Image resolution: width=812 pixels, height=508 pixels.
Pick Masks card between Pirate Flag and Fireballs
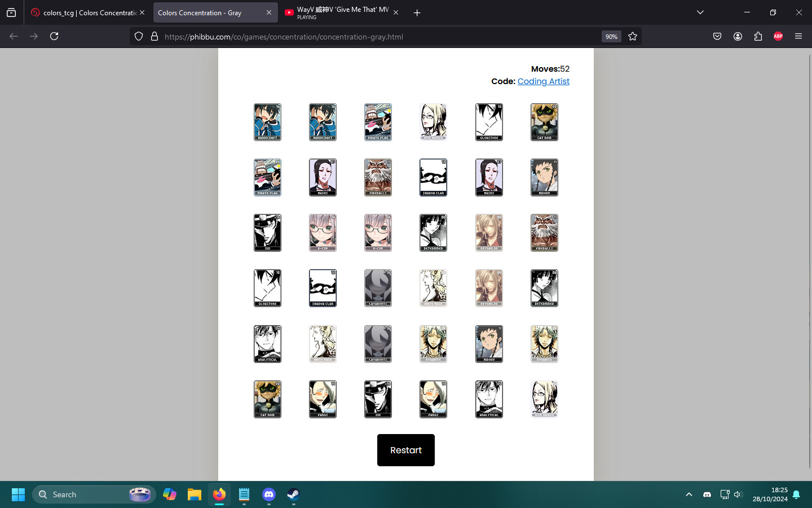pyautogui.click(x=323, y=177)
